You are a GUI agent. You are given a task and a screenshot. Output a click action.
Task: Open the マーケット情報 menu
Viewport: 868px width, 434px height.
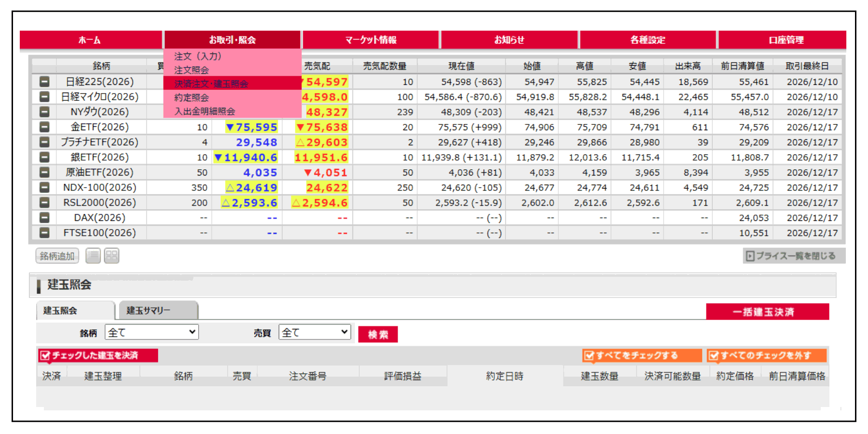370,40
